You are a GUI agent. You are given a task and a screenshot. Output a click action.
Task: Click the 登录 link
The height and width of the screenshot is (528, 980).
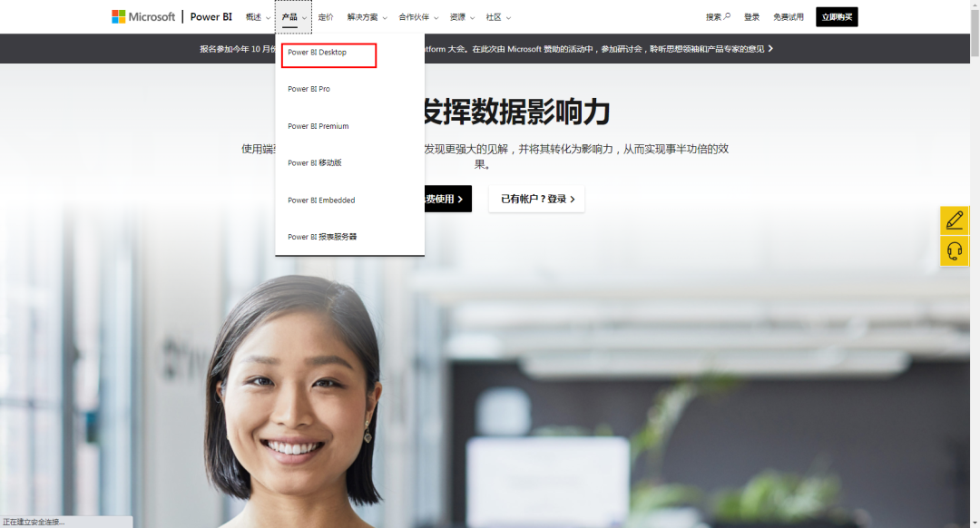tap(751, 16)
